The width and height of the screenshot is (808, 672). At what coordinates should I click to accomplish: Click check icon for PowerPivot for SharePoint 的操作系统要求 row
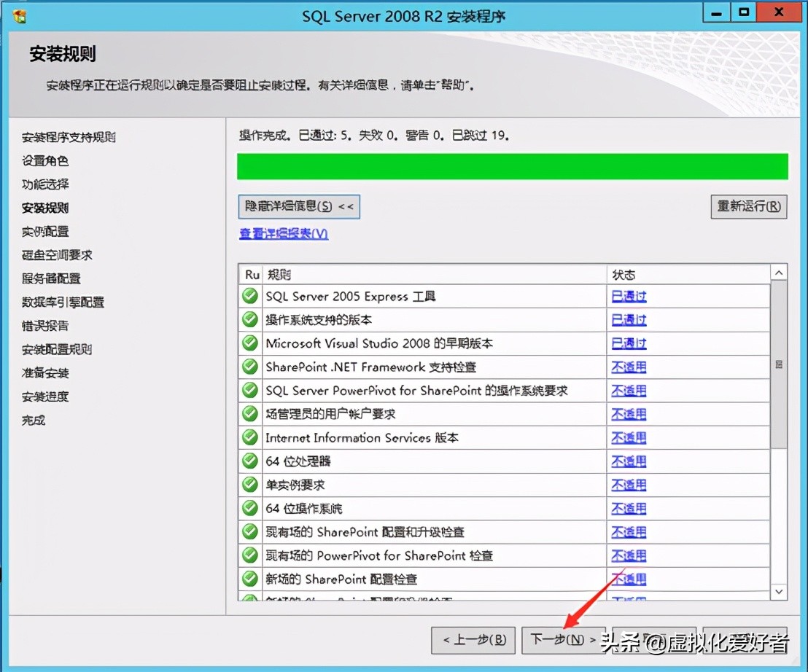[250, 391]
